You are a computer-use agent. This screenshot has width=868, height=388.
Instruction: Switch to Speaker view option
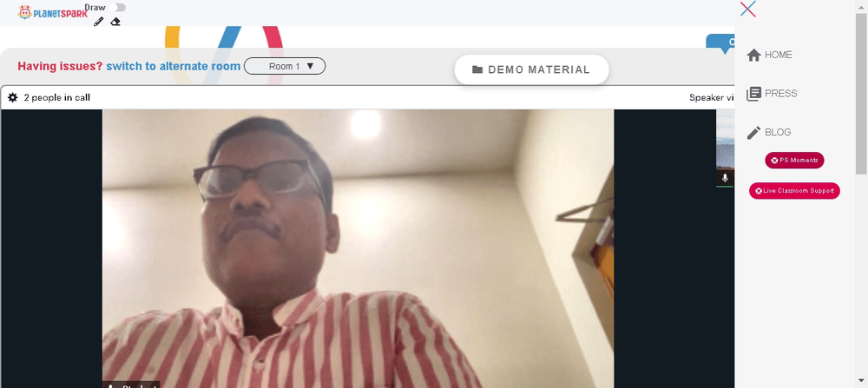click(x=712, y=97)
